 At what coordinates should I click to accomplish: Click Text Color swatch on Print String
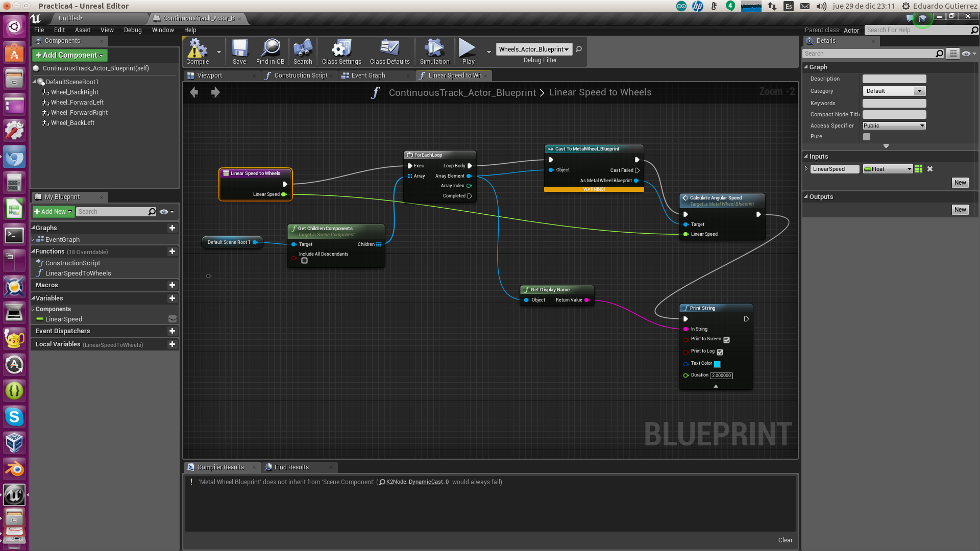tap(717, 364)
